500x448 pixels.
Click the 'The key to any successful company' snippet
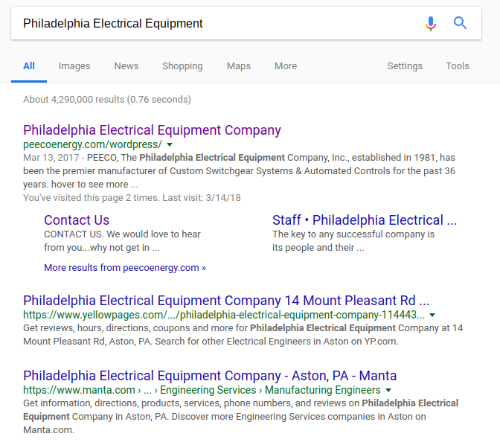point(353,240)
